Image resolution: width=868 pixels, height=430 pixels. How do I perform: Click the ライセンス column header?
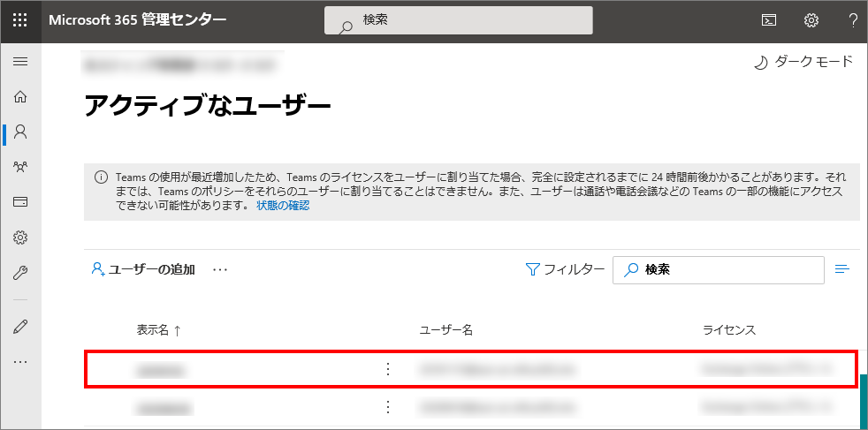[x=729, y=330]
